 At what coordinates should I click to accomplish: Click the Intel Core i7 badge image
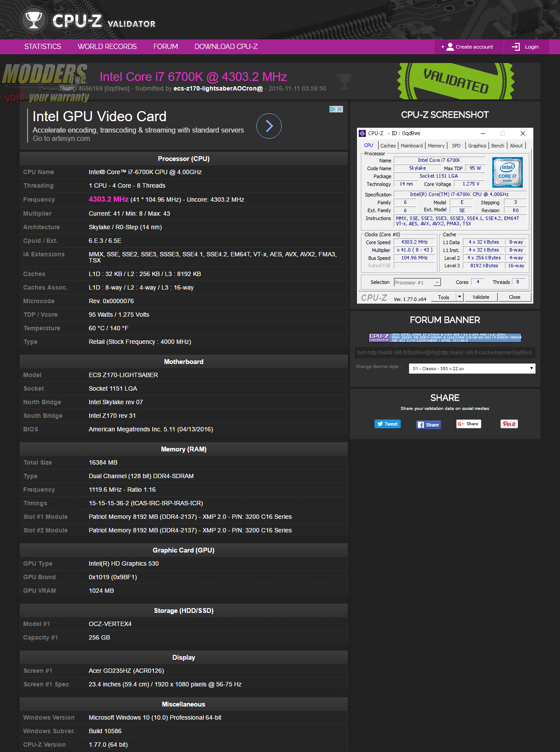coord(507,172)
